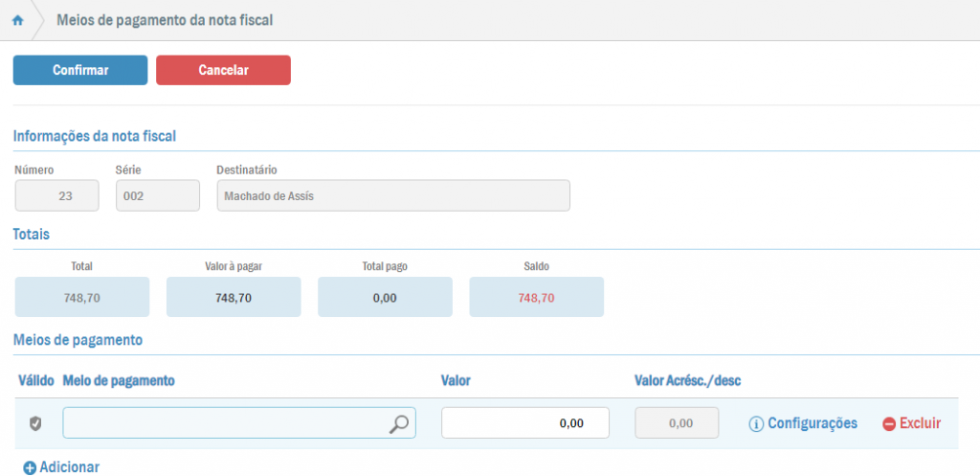Click the breadcrumb title Meios de pagamento da nota fiscal
This screenshot has width=980, height=476.
click(x=166, y=20)
